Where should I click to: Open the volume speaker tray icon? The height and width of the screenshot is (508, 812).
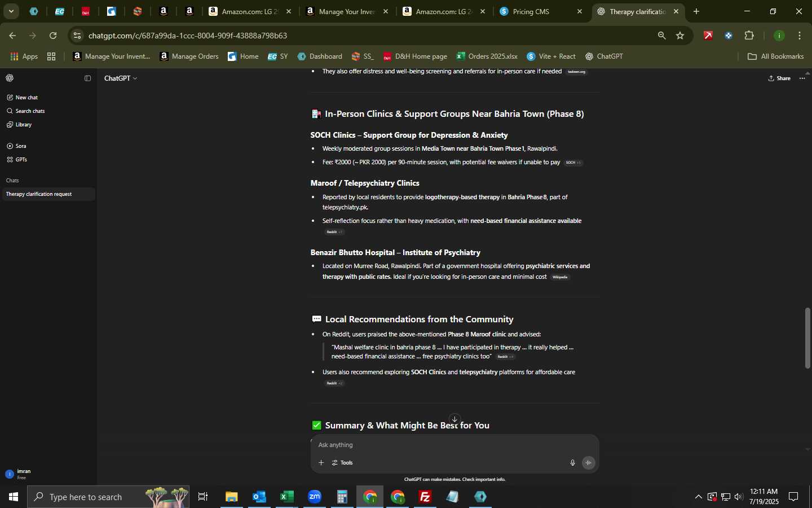(x=739, y=497)
